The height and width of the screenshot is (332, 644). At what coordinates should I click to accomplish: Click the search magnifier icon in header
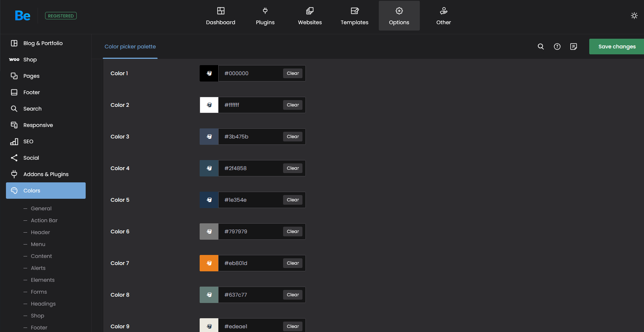(541, 47)
